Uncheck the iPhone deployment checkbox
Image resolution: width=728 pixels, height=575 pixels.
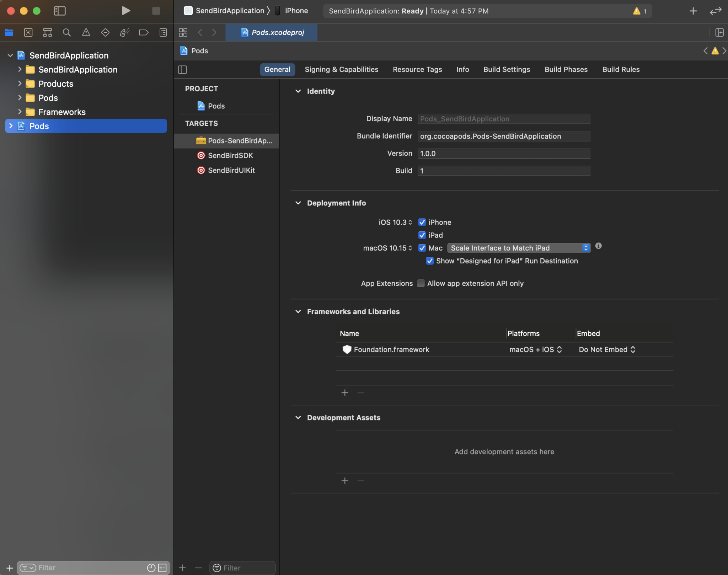422,222
